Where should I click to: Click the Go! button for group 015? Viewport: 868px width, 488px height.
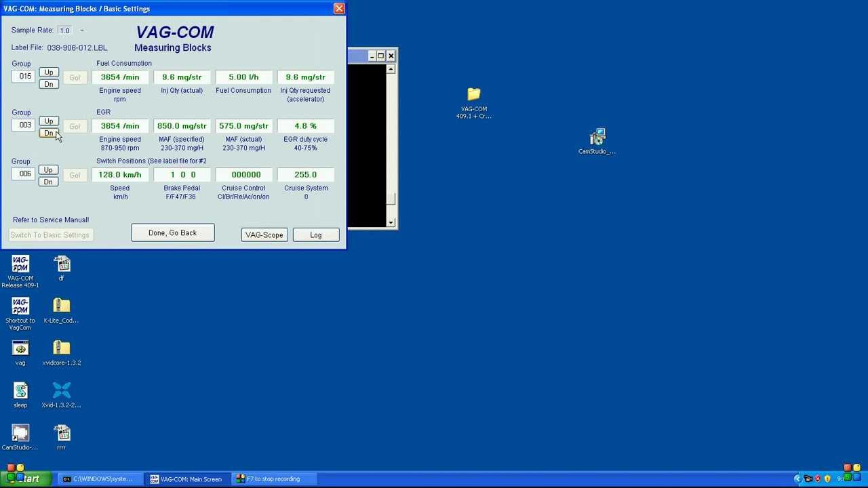point(75,77)
